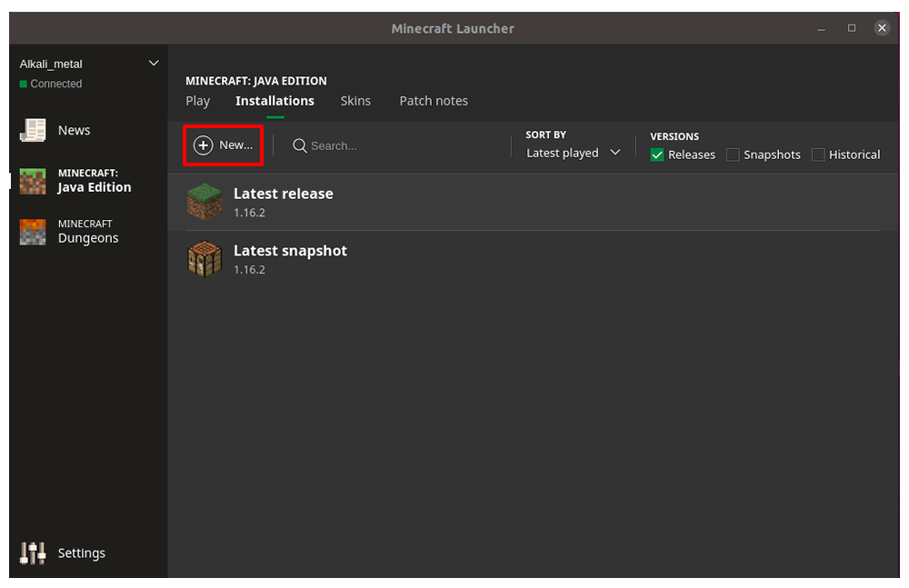Image resolution: width=909 pixels, height=588 pixels.
Task: Select the Latest release installation row
Action: [534, 203]
